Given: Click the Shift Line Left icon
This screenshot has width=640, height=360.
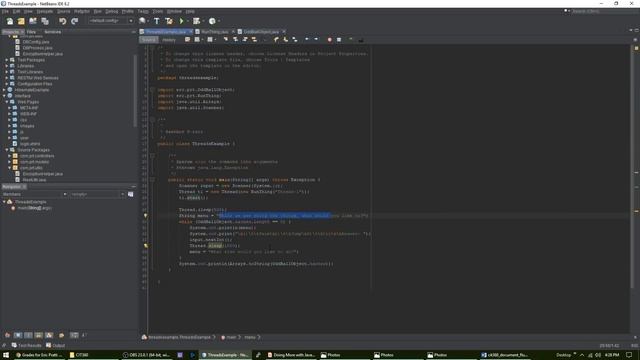Looking at the screenshot, I should [x=307, y=40].
